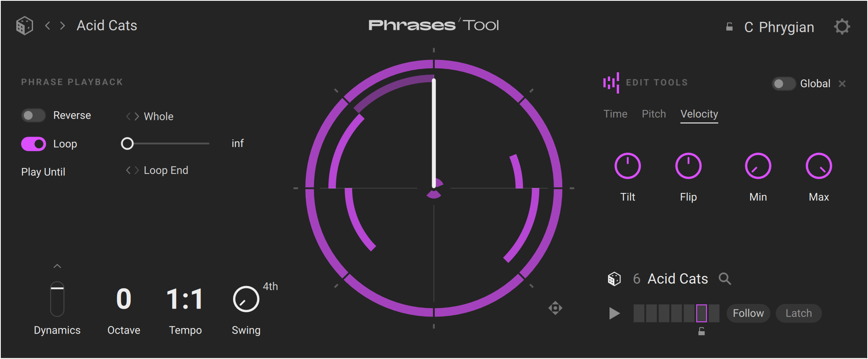Click the crosshair target icon below the dial
This screenshot has height=359, width=868.
point(555,308)
